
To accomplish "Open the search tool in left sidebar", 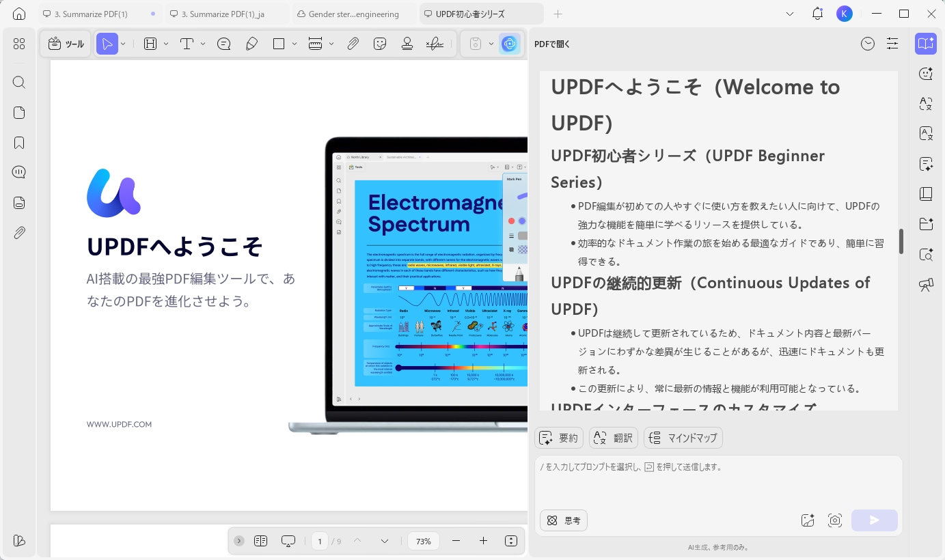I will tap(19, 83).
